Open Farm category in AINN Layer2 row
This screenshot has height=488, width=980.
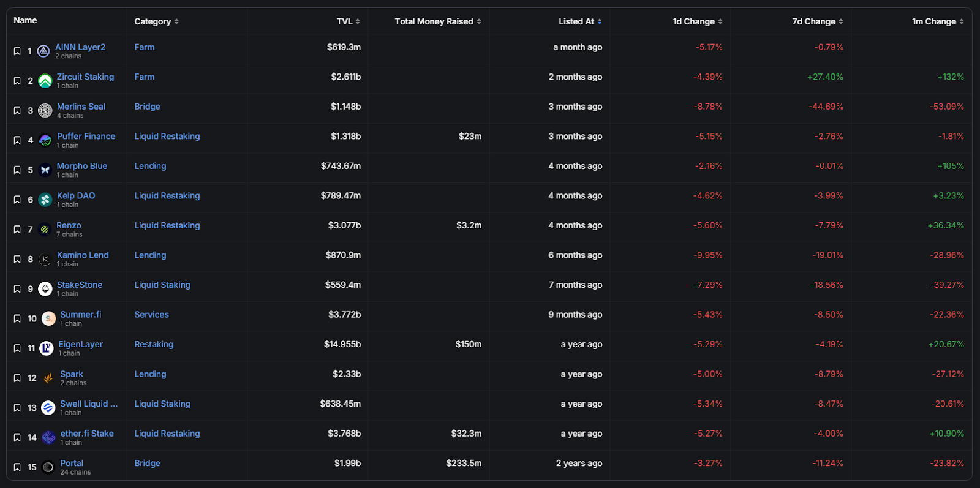(x=145, y=47)
